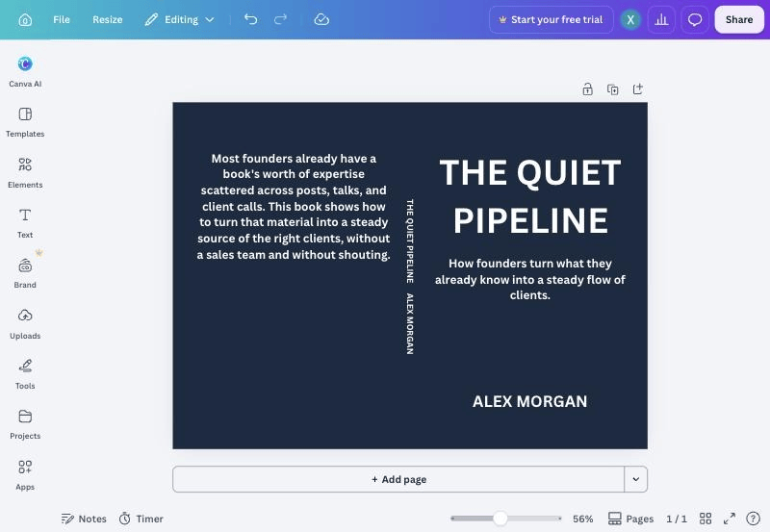Start your free trial button
The height and width of the screenshot is (532, 770).
(x=551, y=19)
